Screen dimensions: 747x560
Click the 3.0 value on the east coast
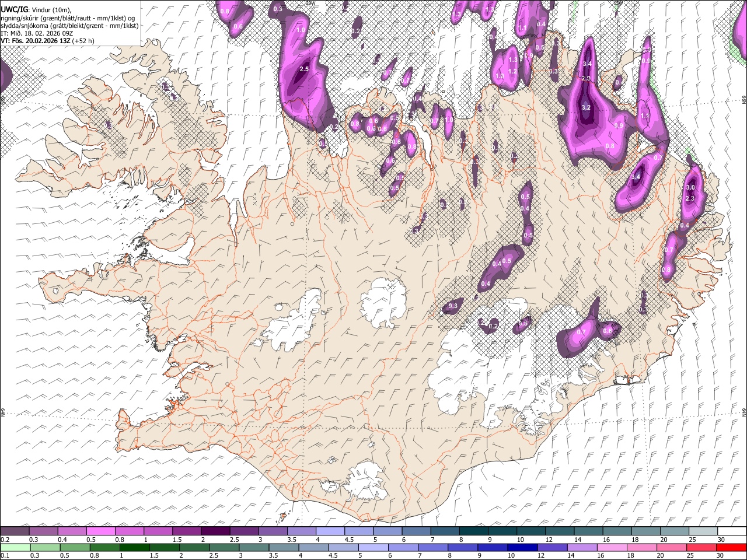click(690, 187)
